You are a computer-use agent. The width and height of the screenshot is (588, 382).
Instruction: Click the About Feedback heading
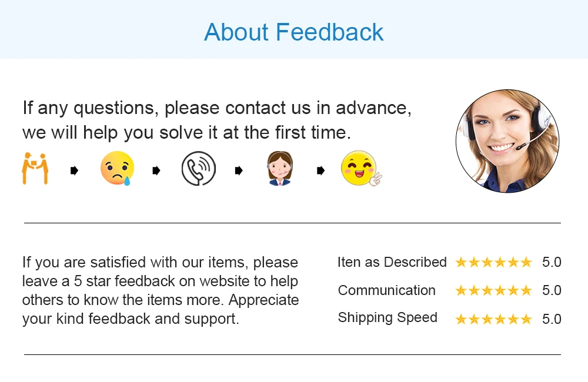[x=293, y=32]
